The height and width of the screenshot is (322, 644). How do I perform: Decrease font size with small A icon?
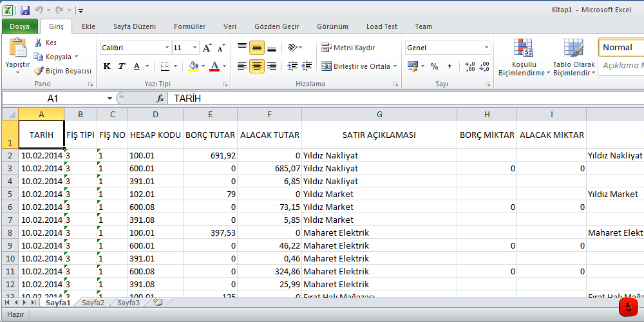(x=222, y=48)
